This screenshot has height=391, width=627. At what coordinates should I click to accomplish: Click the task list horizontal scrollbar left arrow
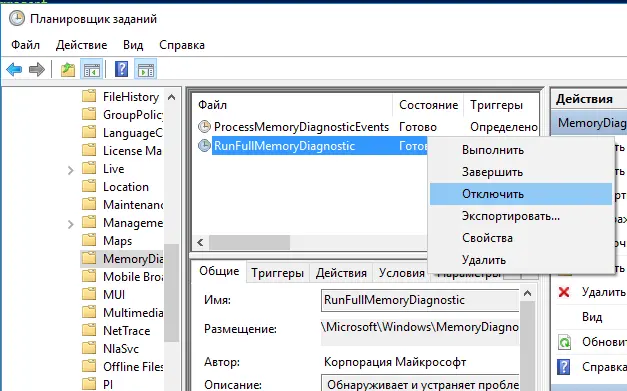coord(200,242)
